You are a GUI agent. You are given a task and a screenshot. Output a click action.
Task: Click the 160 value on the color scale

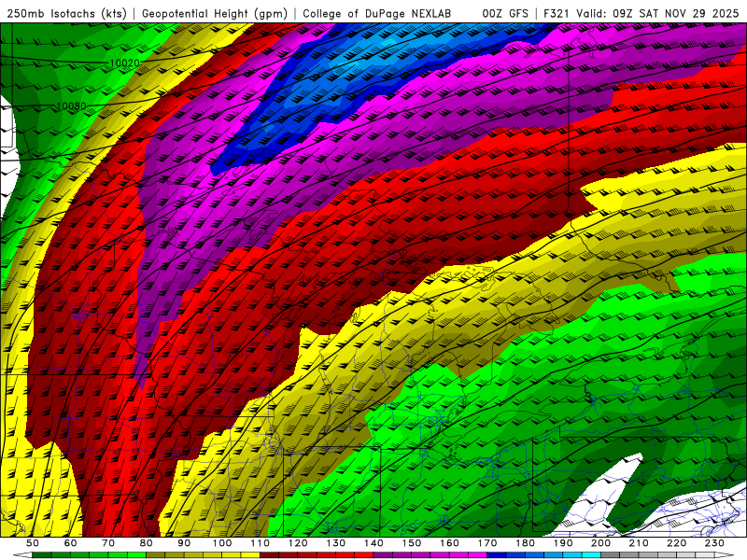point(449,543)
